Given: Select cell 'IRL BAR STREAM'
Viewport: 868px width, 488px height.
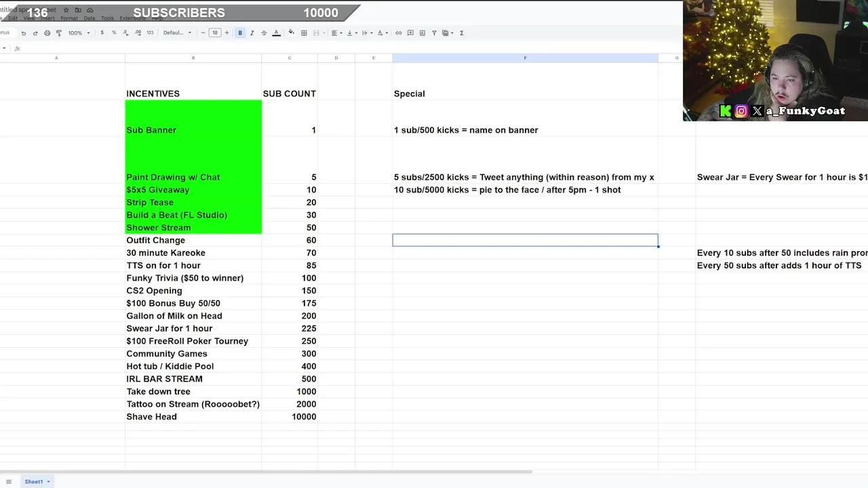Looking at the screenshot, I should [193, 379].
